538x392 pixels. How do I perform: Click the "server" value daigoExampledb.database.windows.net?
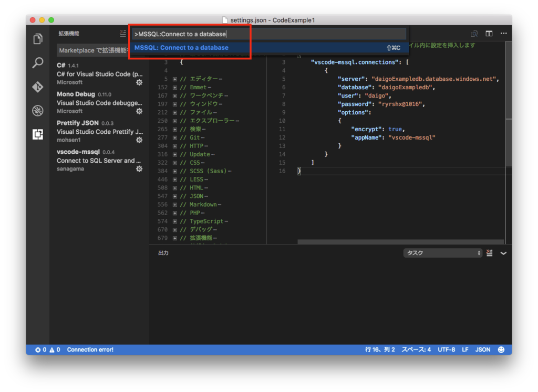433,79
